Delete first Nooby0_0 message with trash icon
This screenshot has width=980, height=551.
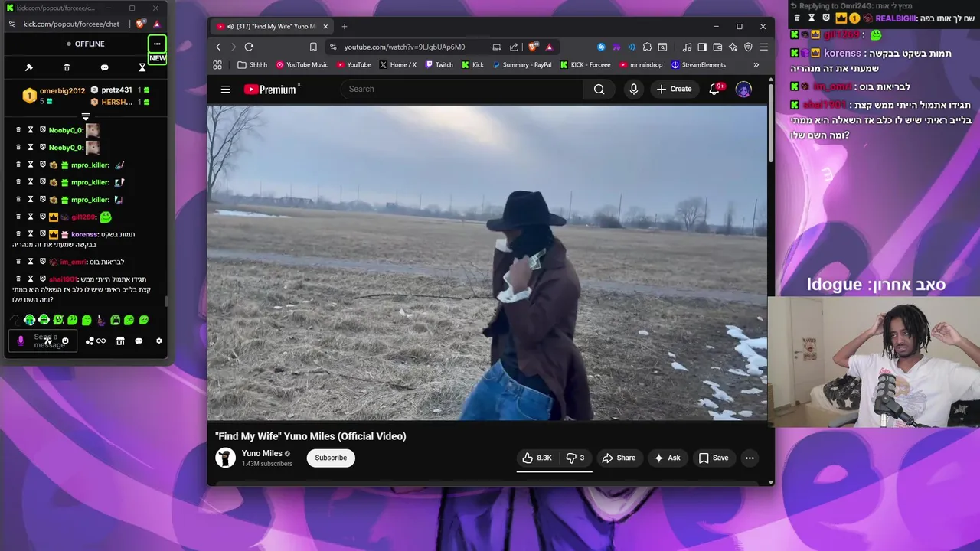tap(18, 130)
